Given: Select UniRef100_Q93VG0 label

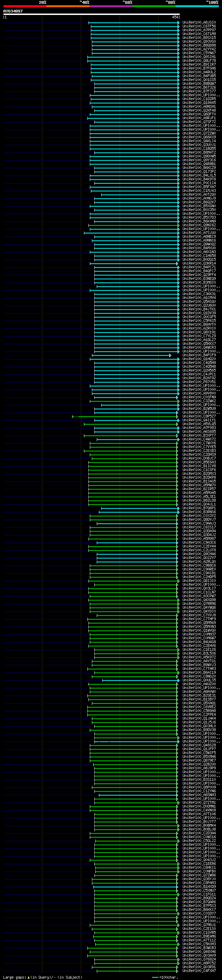Looking at the screenshot, I should (199, 41).
